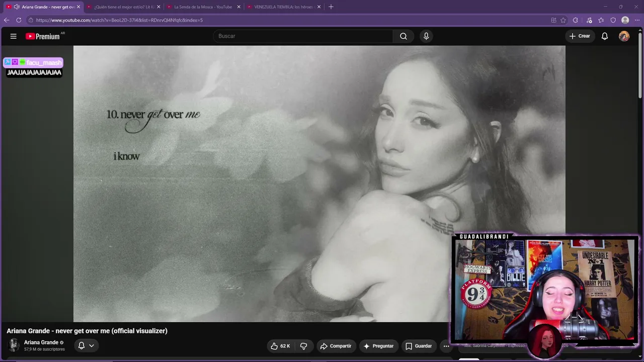Switch to the '¿Quién tiene el mejor estilo?' tab
Image resolution: width=644 pixels, height=362 pixels.
pyautogui.click(x=124, y=7)
